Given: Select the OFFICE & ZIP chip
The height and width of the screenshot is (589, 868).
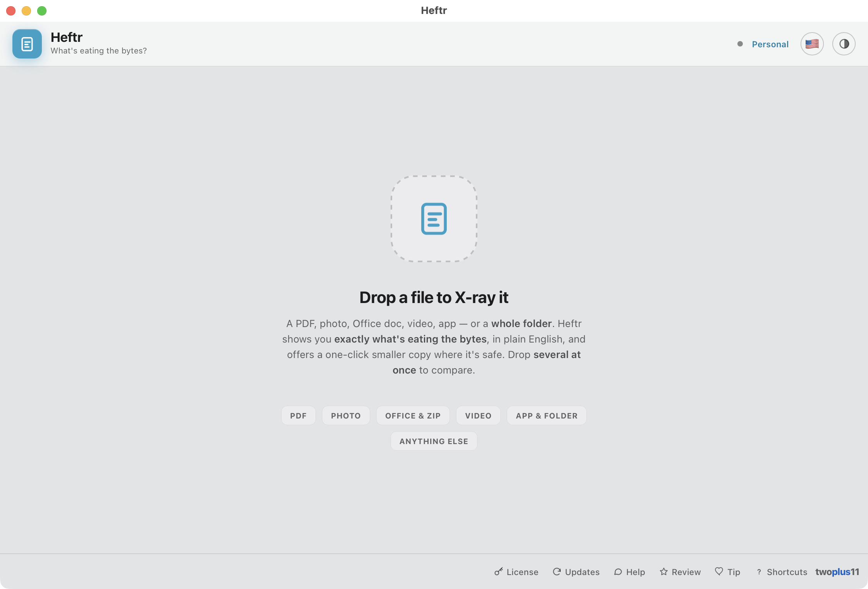Looking at the screenshot, I should (413, 415).
